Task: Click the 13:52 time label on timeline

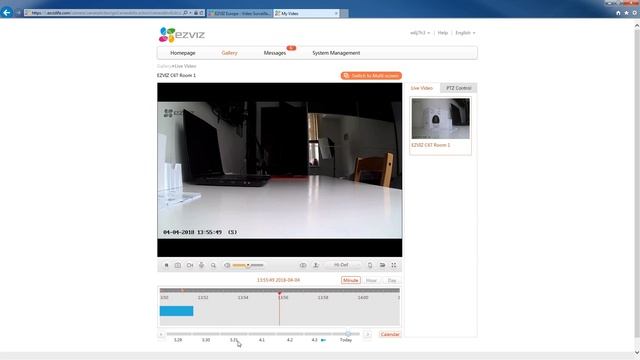Action: pyautogui.click(x=203, y=298)
